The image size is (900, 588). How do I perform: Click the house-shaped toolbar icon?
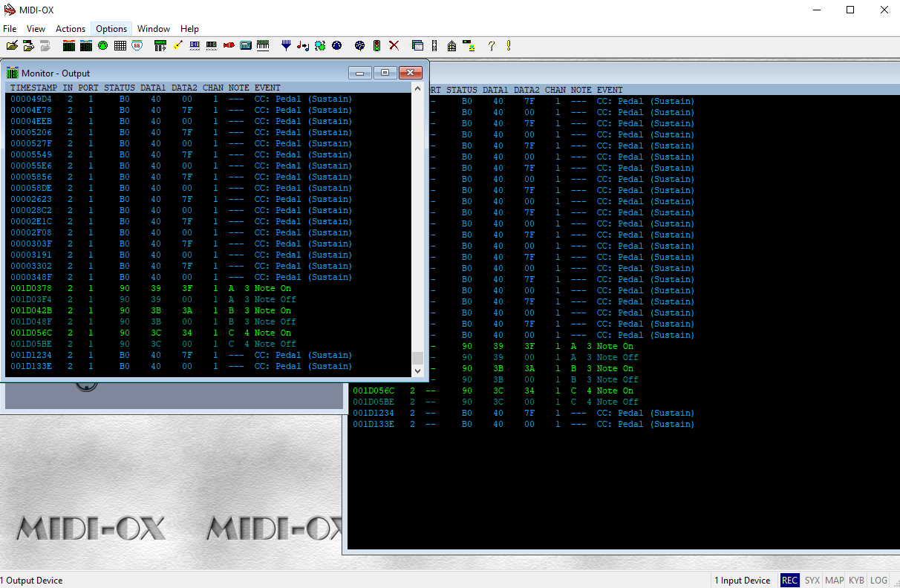(x=451, y=45)
